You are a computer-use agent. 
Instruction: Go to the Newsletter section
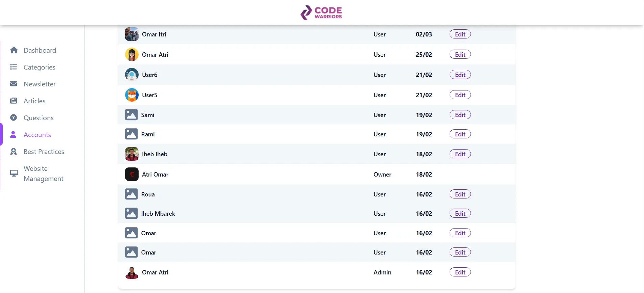pyautogui.click(x=40, y=84)
